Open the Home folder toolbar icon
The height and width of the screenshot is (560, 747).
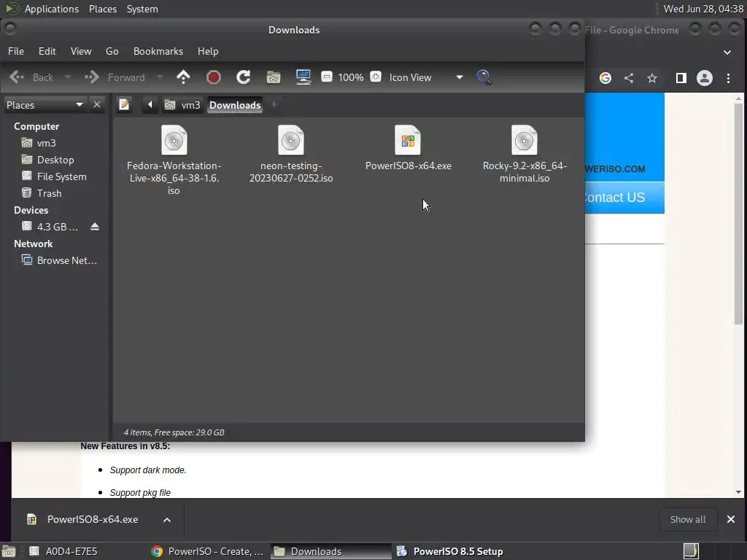[x=274, y=77]
